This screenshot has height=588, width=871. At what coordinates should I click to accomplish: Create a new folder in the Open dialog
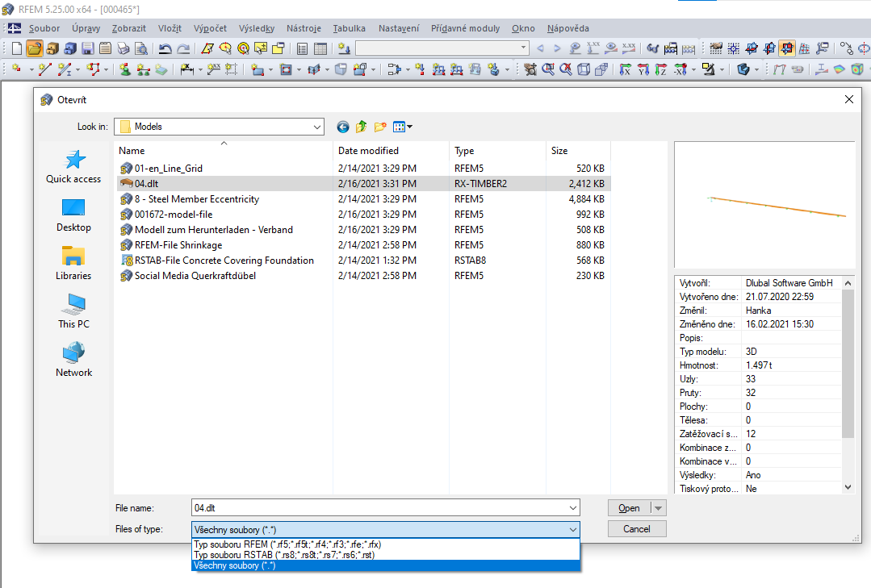[380, 127]
